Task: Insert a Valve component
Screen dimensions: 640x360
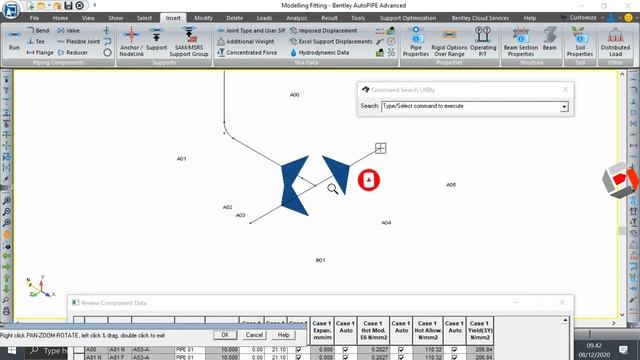Action: (69, 31)
